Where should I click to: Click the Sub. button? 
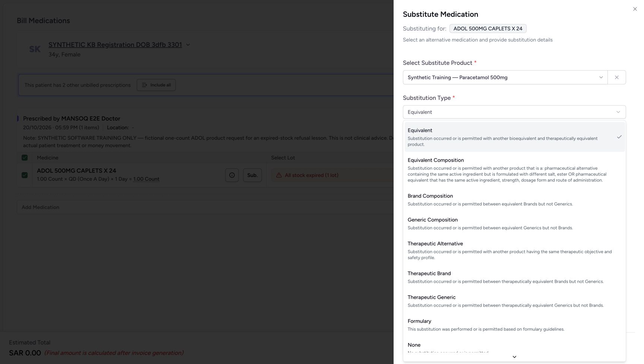click(252, 175)
